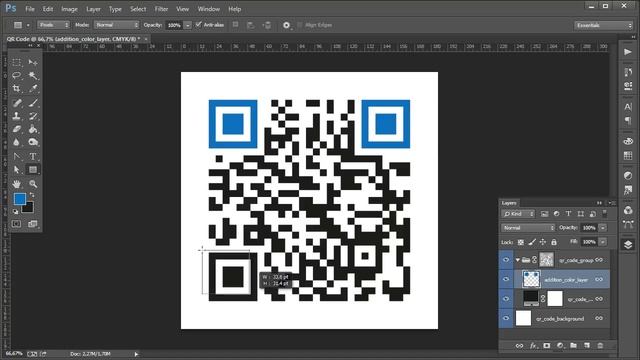Toggle lock all padlock icon

pyautogui.click(x=554, y=242)
